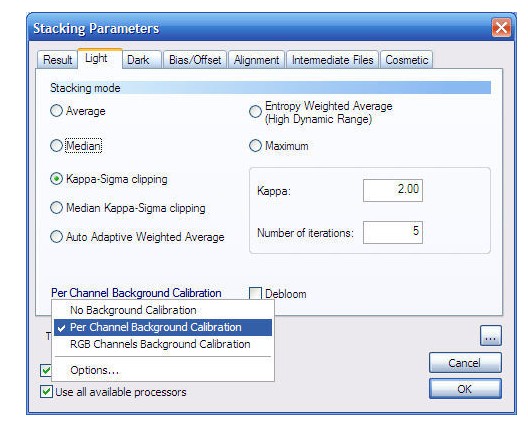Select Auto Adaptive Weighted Average
This screenshot has height=426, width=528.
(x=56, y=237)
